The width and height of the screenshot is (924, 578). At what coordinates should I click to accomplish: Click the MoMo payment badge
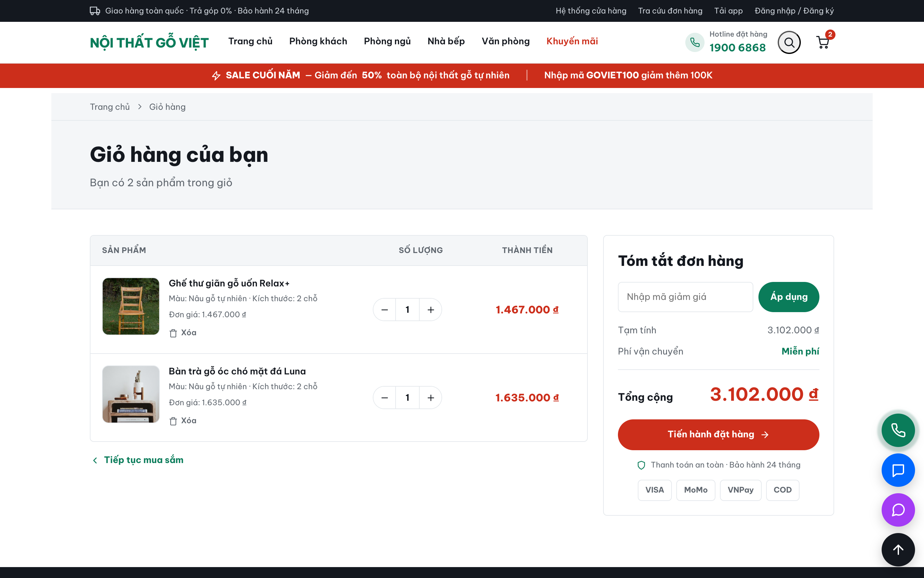pos(696,490)
